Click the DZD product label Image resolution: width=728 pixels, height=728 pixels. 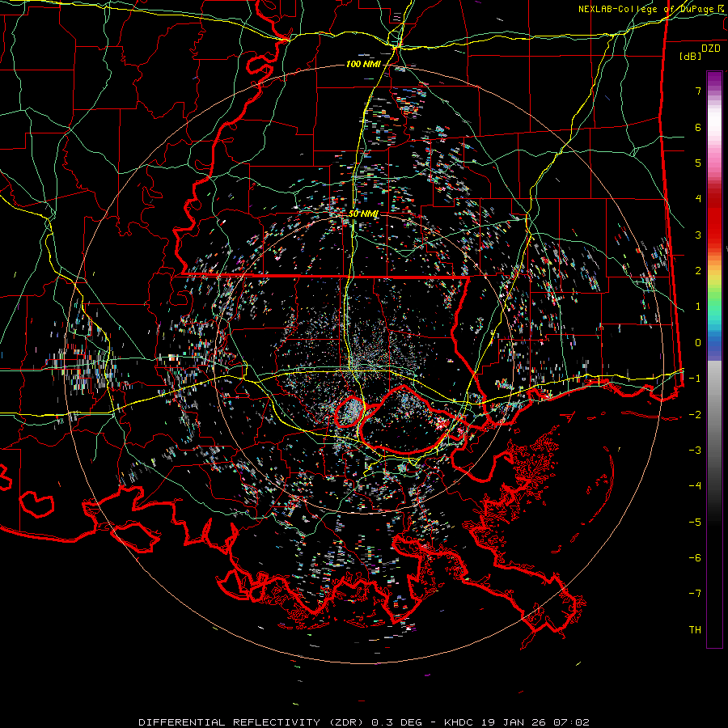click(x=710, y=49)
